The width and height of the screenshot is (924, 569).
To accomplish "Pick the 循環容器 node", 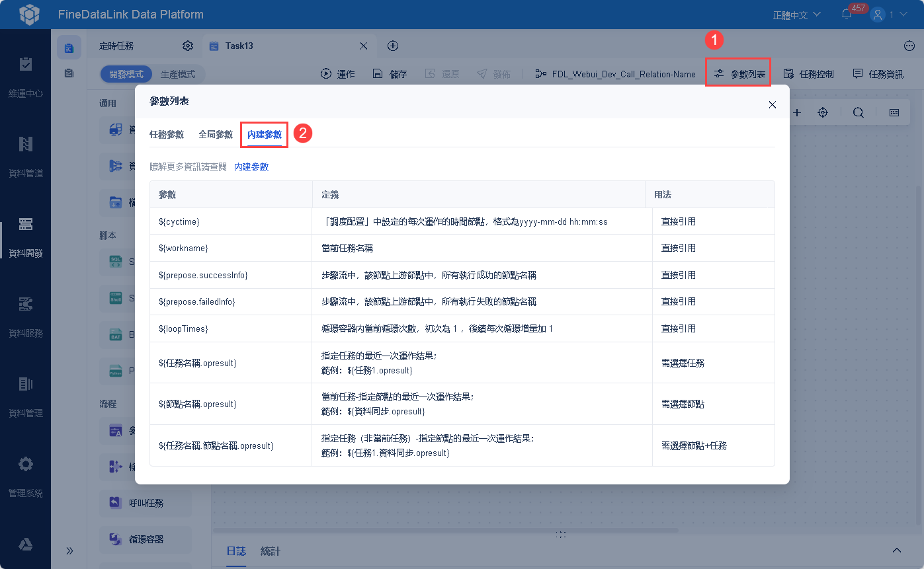I will 146,539.
